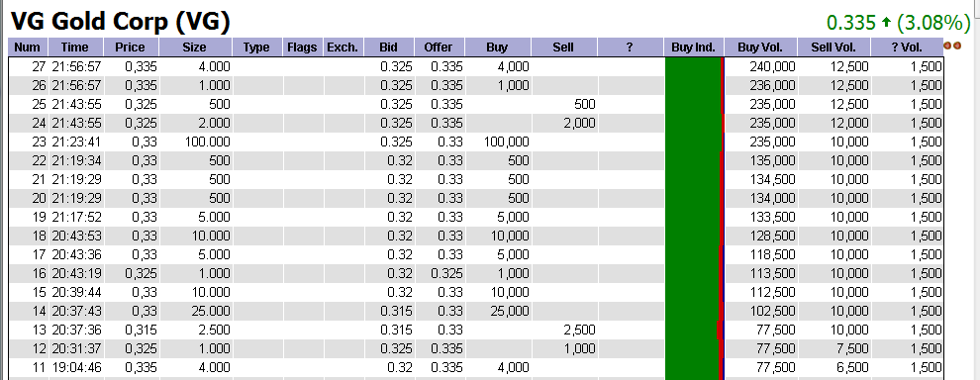Screen dimensions: 980x380
Task: Click Buy Vol. cell 133,500
Action: 772,217
